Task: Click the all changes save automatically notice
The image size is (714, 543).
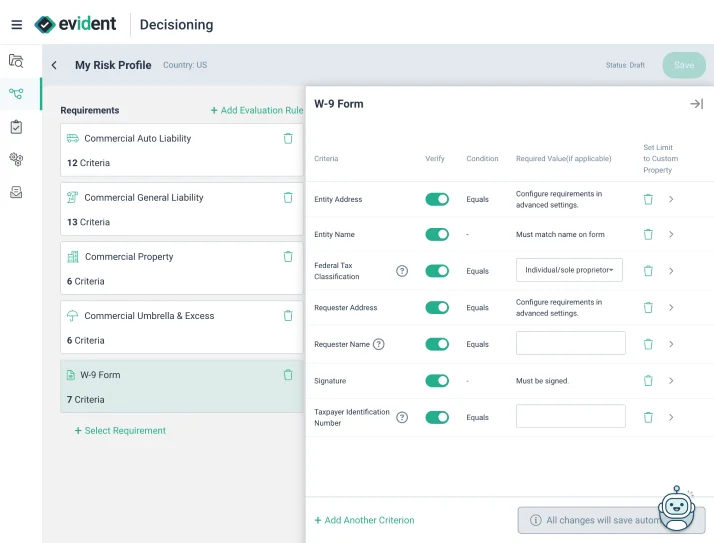Action: click(x=611, y=520)
